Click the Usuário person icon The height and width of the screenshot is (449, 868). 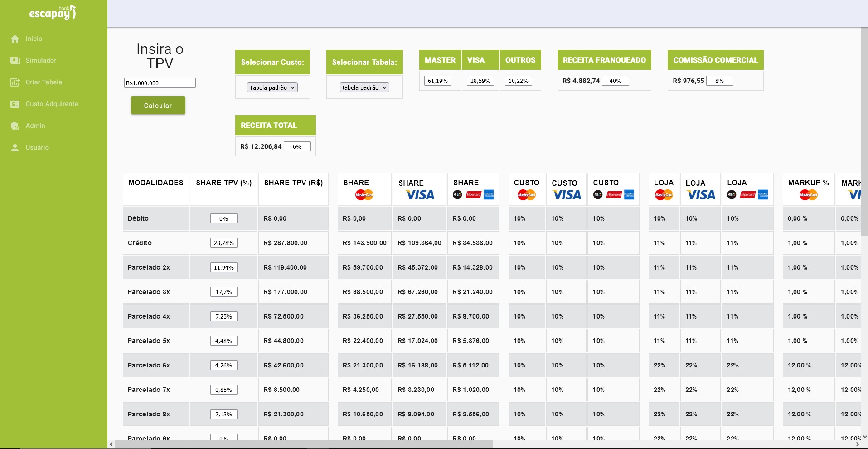pos(15,148)
